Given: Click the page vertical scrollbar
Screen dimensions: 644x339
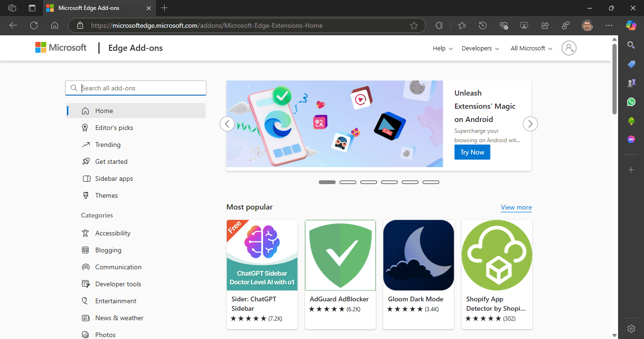Looking at the screenshot, I should pyautogui.click(x=614, y=79).
